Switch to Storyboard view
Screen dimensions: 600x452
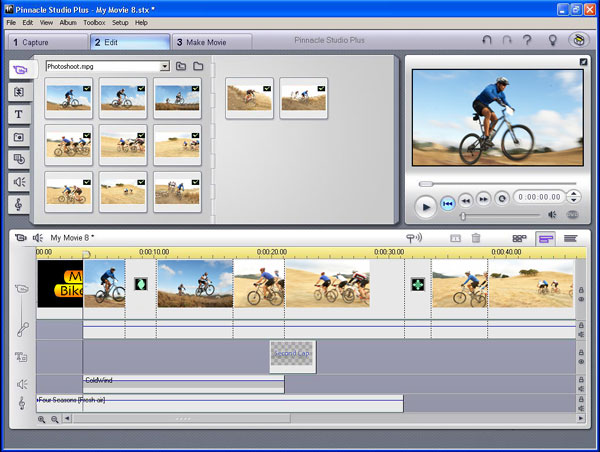tap(519, 238)
